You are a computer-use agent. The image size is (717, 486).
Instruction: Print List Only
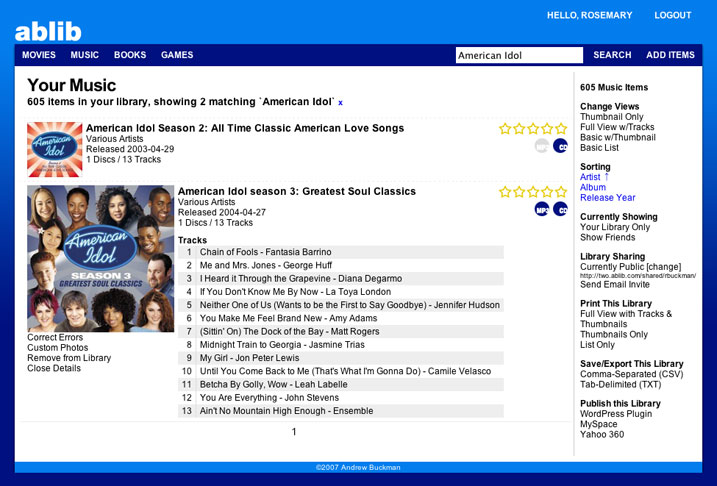598,345
